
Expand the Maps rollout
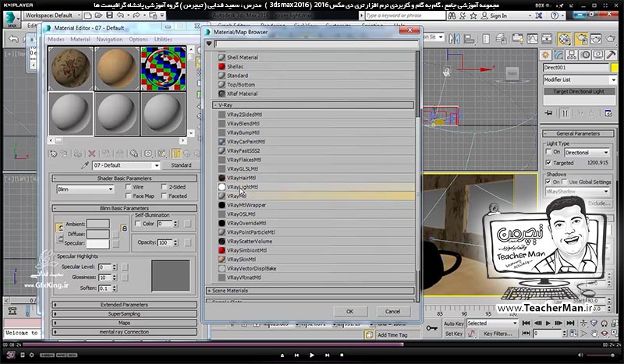(124, 323)
